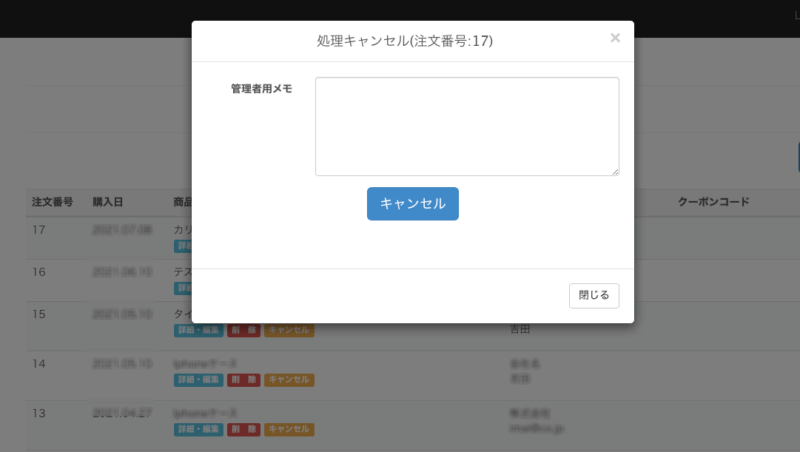Image resolution: width=800 pixels, height=452 pixels.
Task: Click the 管理者用メモ field label
Action: 261,89
